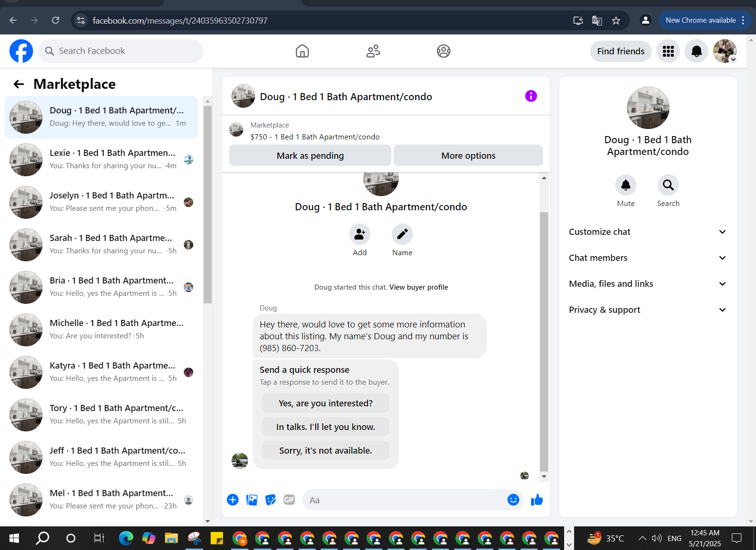Send quick reply 'Yes, are you interested?'
Screen dimensions: 756x550
pyautogui.click(x=326, y=403)
